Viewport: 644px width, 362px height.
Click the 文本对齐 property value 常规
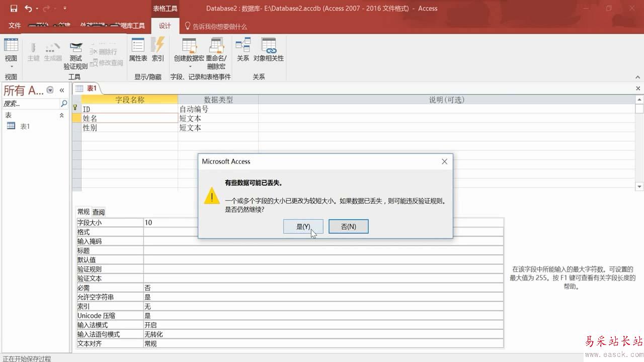click(x=324, y=343)
